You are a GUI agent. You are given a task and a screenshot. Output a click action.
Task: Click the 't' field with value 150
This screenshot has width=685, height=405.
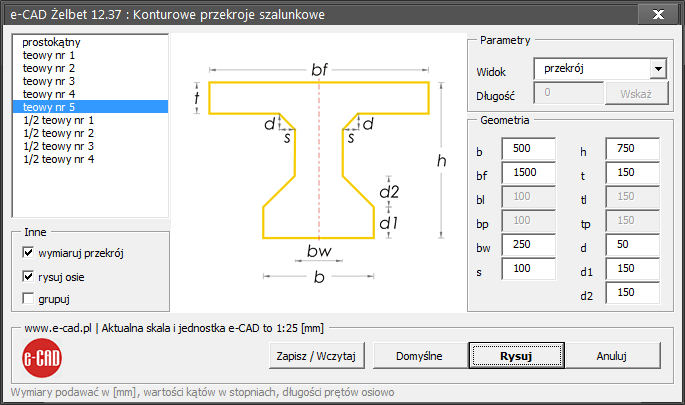(x=633, y=173)
